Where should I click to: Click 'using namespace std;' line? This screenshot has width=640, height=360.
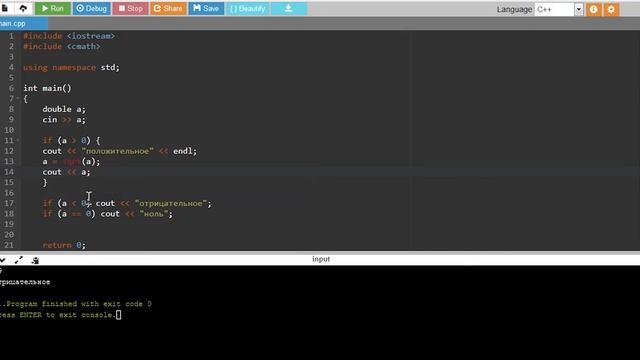coord(71,67)
